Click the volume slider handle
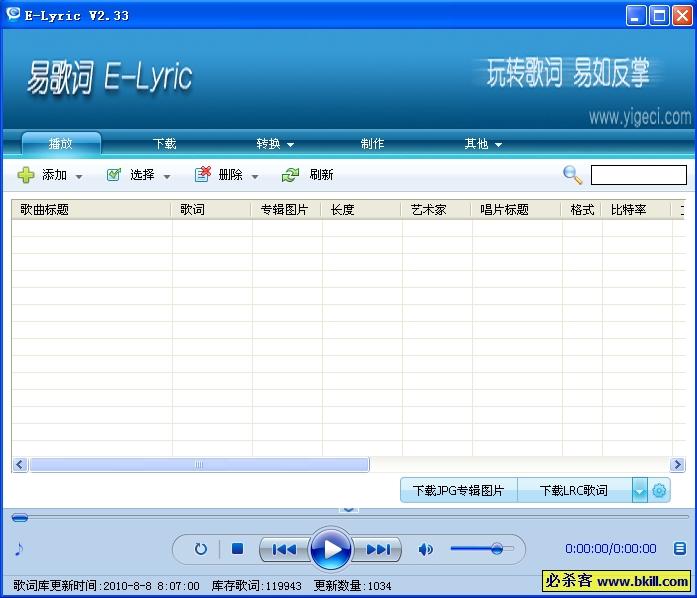 (x=497, y=549)
